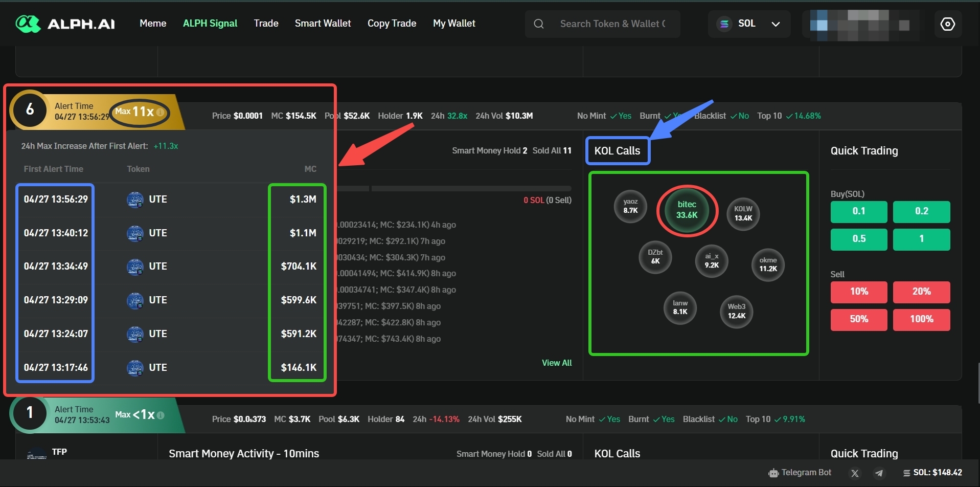This screenshot has width=980, height=487.
Task: Click the KOLW 13.4K KOL bubble
Action: coord(743,213)
